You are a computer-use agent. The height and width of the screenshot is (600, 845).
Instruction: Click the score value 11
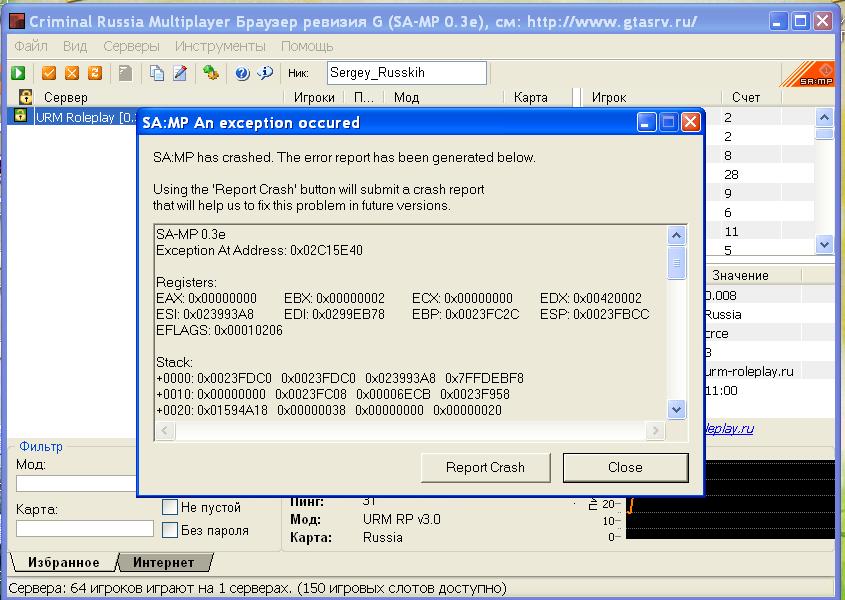[731, 232]
